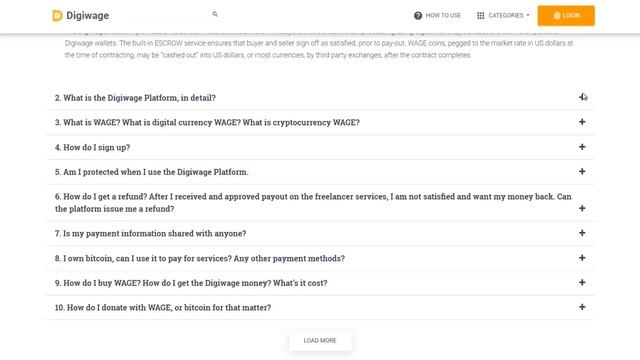This screenshot has width=640, height=360.
Task: Expand question 5 protection plus icon
Action: [582, 171]
